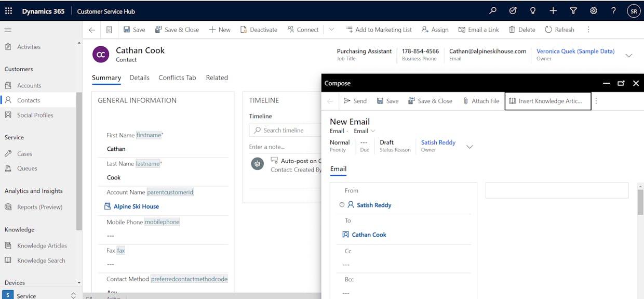Delete the contact record
This screenshot has height=299, width=644.
coord(522,30)
